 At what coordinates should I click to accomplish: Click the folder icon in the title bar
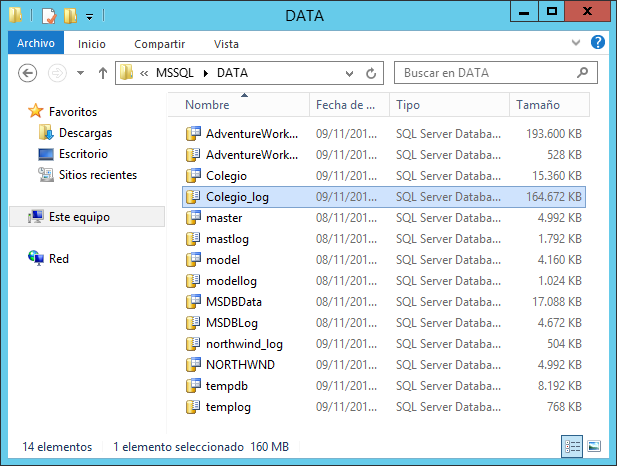click(x=16, y=15)
